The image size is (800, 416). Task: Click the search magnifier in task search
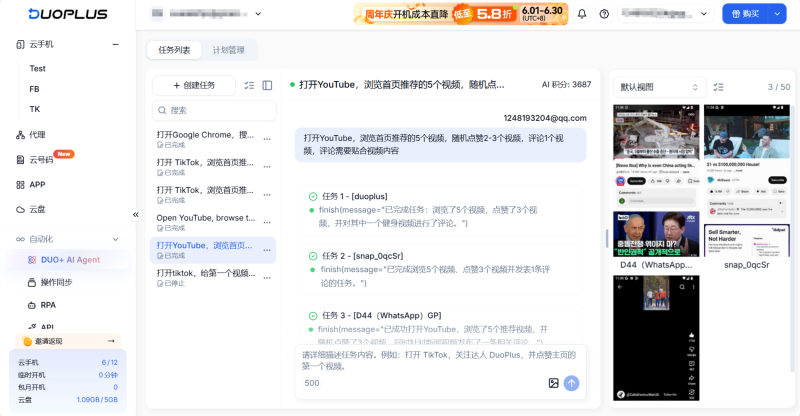pos(162,110)
